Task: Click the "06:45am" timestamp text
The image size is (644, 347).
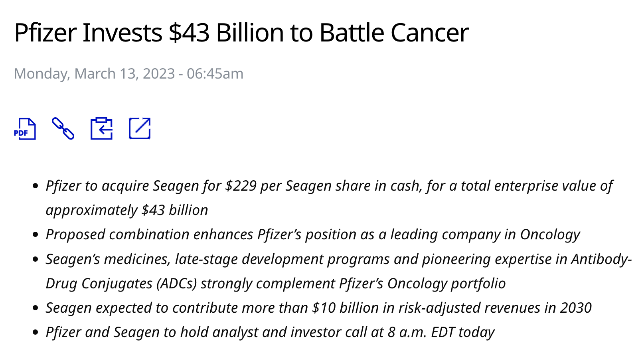Action: point(215,74)
